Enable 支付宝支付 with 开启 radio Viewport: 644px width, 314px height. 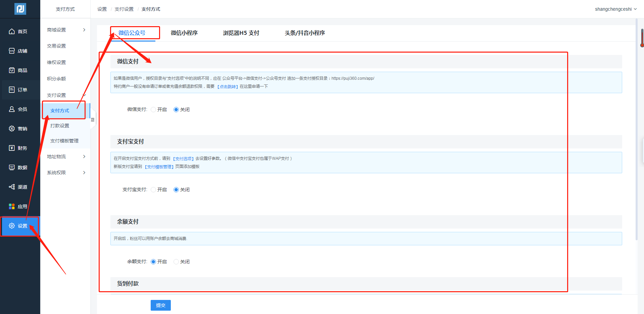(x=153, y=190)
